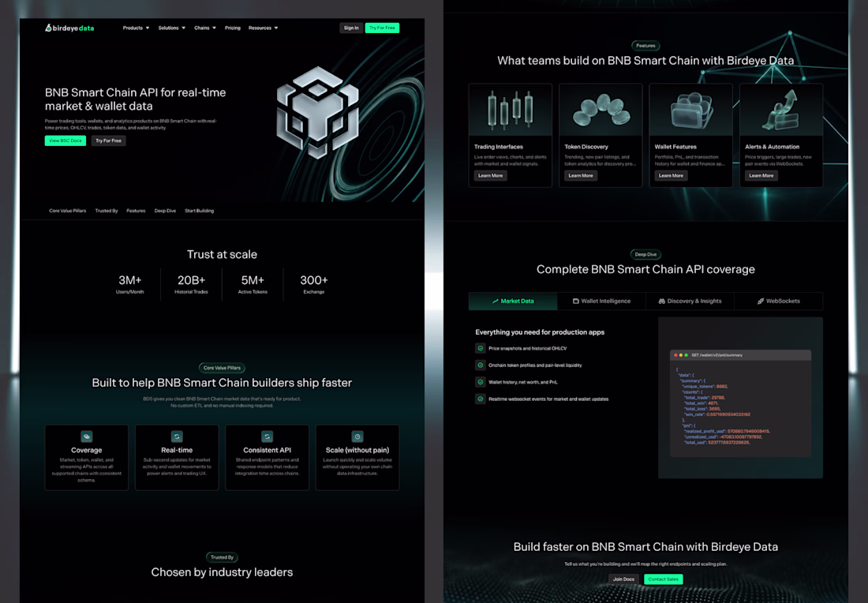The width and height of the screenshot is (868, 603).
Task: Jump to Core Value Pillars in the anchor navigation
Action: pyautogui.click(x=68, y=211)
